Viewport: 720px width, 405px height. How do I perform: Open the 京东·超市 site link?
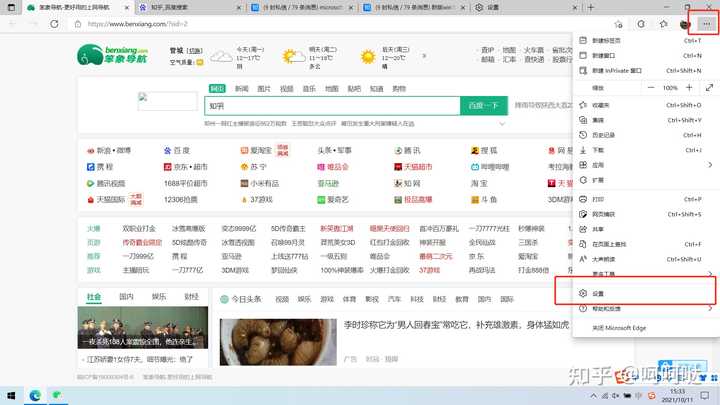tap(186, 167)
